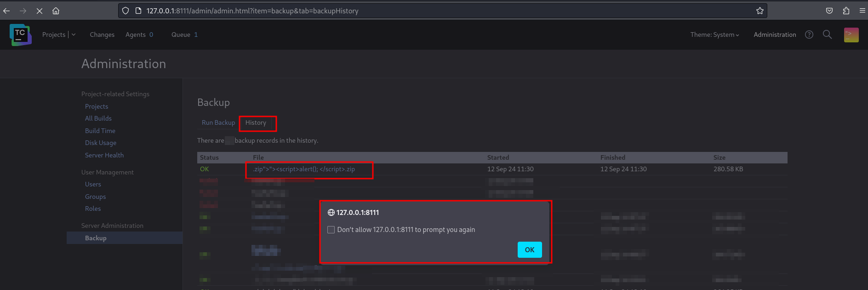Screen dimensions: 868x290
Task: Click the Size column header
Action: click(720, 157)
